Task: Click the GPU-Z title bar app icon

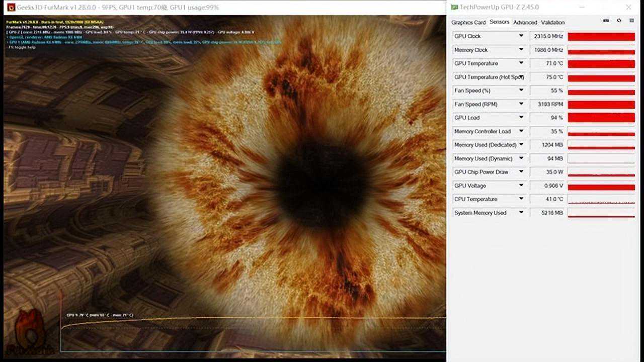Action: point(454,7)
